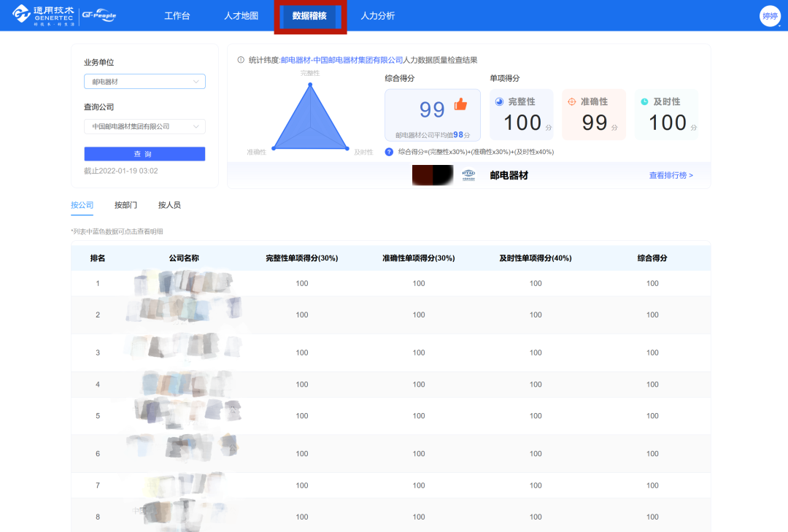Click the info icon before 统计纬度
The width and height of the screenshot is (788, 532).
[241, 60]
